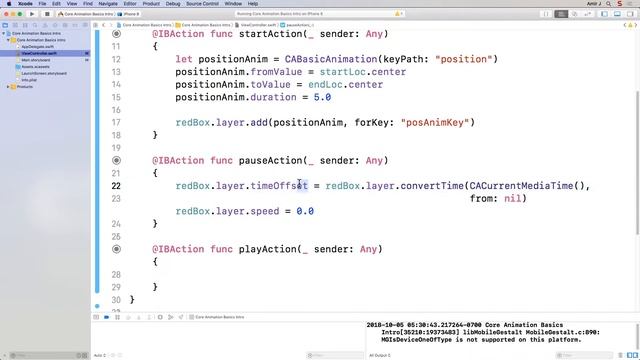Open the Edit menu
The image size is (640, 360).
[56, 4]
